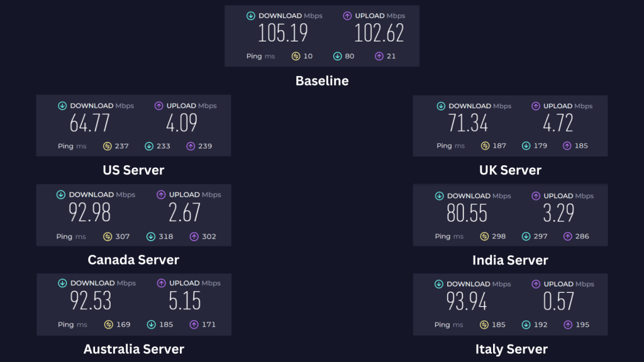Click the US Server idle ping icon 237
Screen dimensions: 644x362
(x=107, y=146)
